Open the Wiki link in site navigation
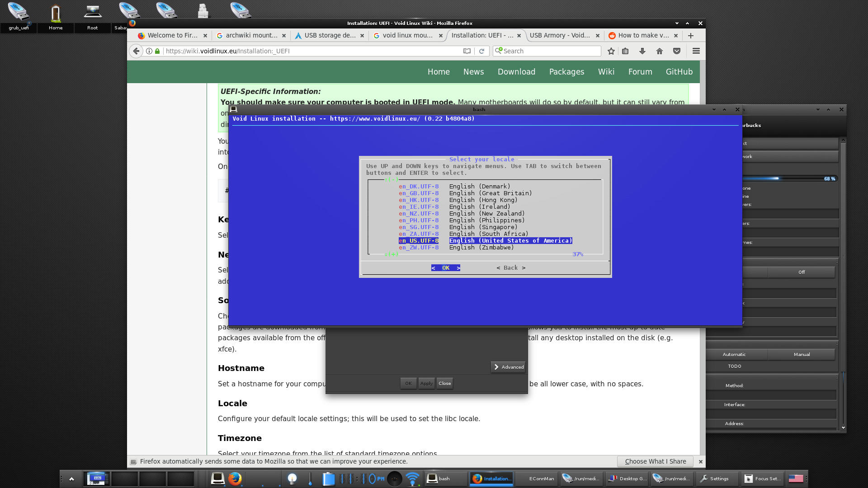The image size is (868, 488). point(606,72)
